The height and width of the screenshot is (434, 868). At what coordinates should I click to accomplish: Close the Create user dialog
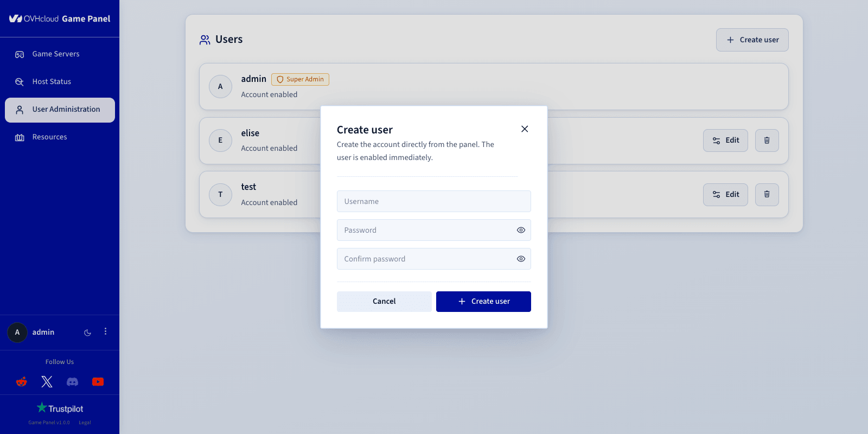525,129
